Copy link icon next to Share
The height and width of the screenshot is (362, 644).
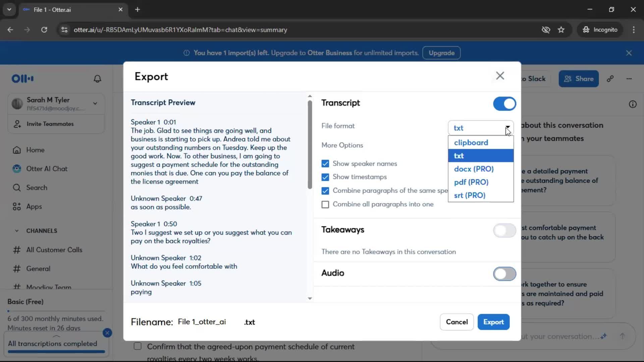(610, 79)
